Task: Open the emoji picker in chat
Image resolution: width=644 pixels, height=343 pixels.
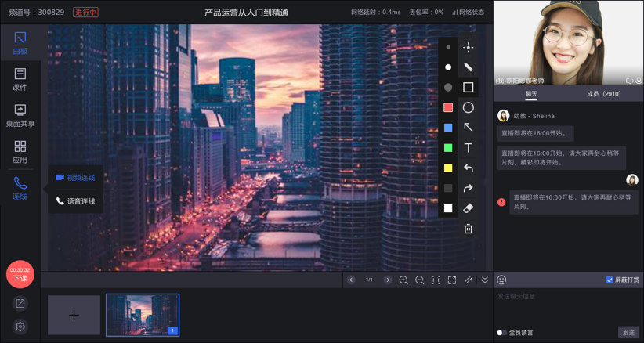Action: 501,280
